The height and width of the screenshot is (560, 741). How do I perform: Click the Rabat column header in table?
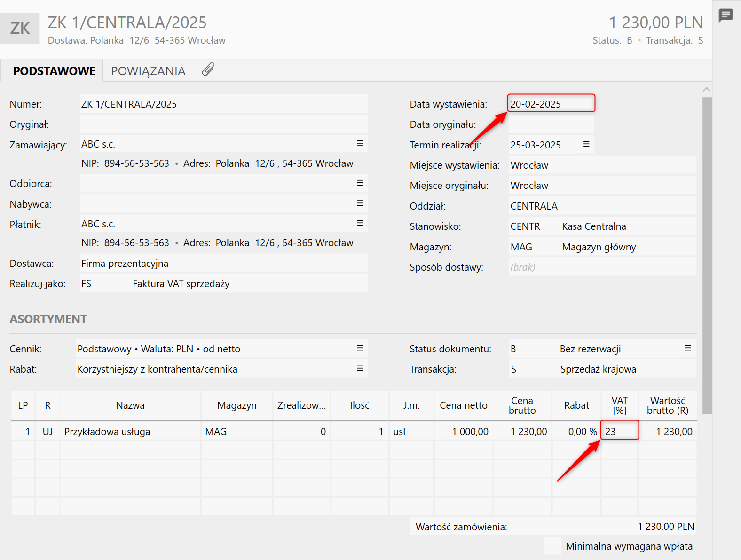pyautogui.click(x=576, y=405)
